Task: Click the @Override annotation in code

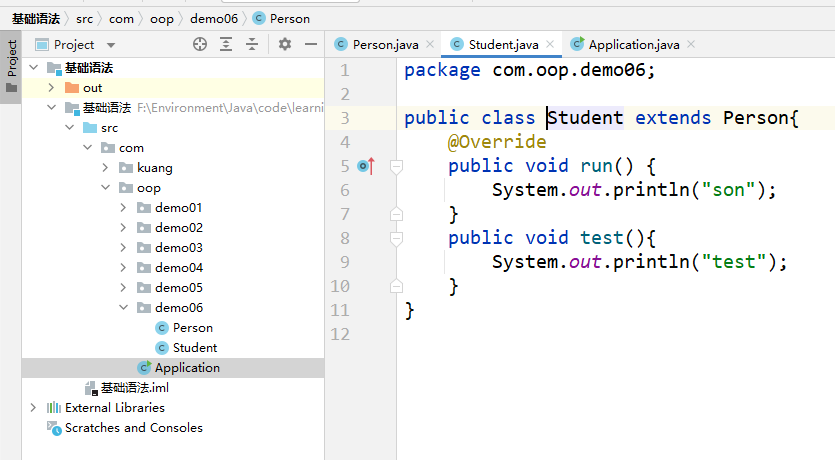Action: [x=496, y=142]
